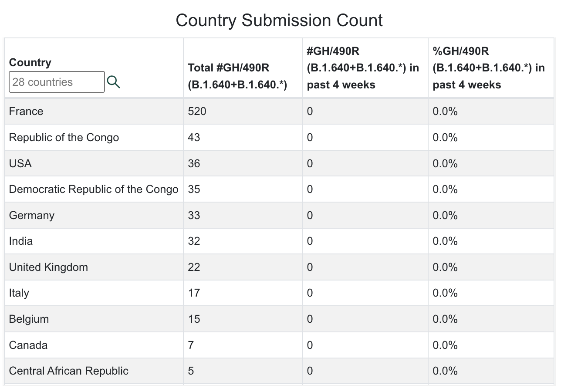Click the Total #GH/490R column header
This screenshot has height=392, width=561.
pyautogui.click(x=237, y=76)
